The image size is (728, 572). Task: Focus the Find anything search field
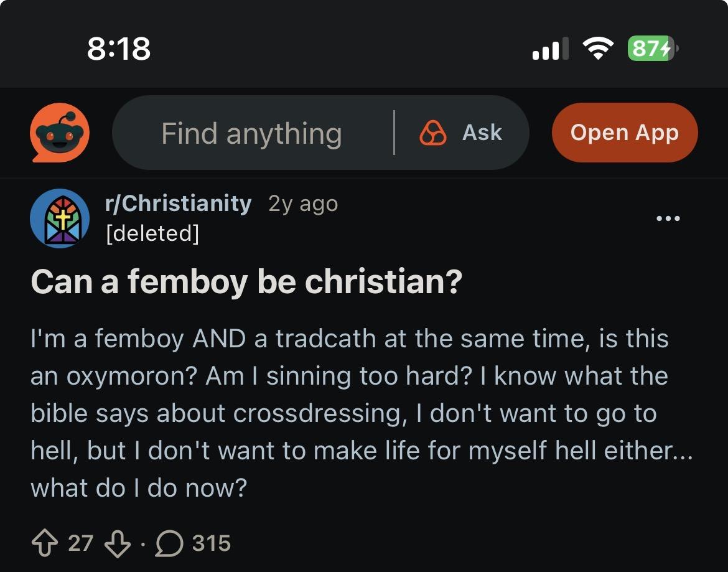pos(251,133)
